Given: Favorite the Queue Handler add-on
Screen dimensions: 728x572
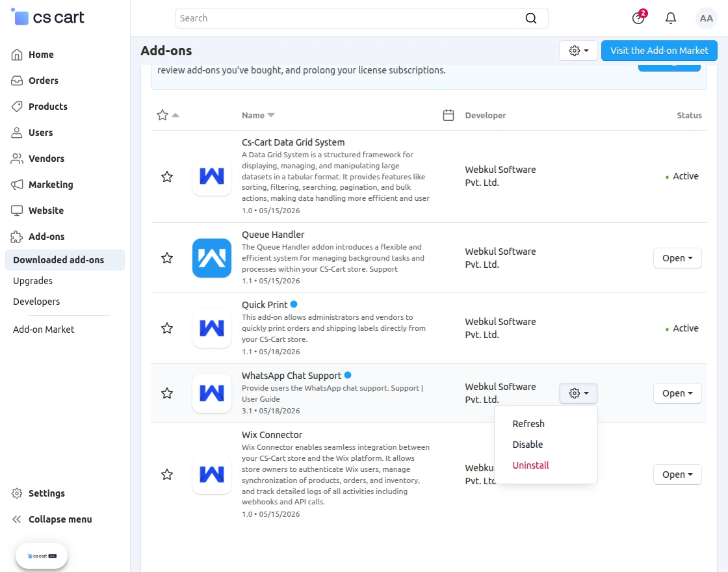Looking at the screenshot, I should pyautogui.click(x=167, y=258).
